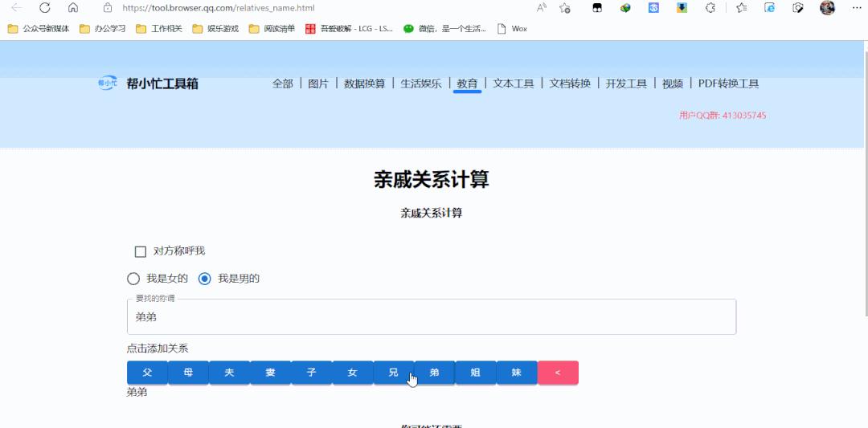Open the Tampermonkey extension icon
Screen dimensions: 868x428
pyautogui.click(x=596, y=8)
